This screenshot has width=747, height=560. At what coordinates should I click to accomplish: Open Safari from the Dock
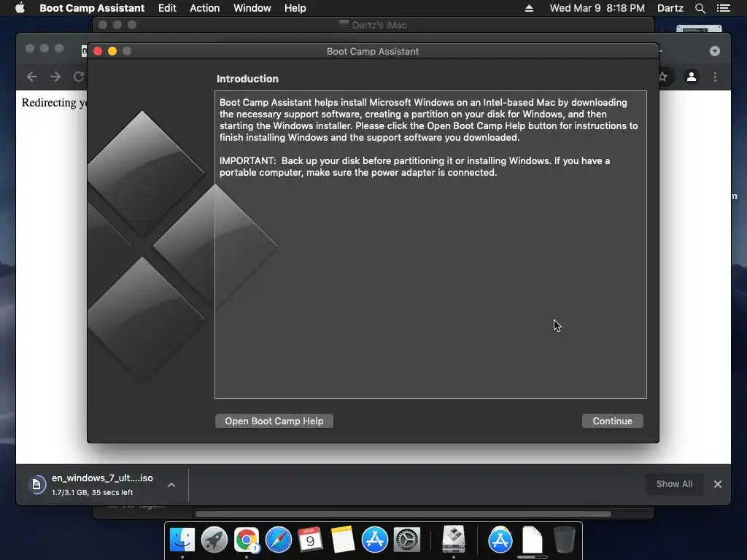[278, 540]
